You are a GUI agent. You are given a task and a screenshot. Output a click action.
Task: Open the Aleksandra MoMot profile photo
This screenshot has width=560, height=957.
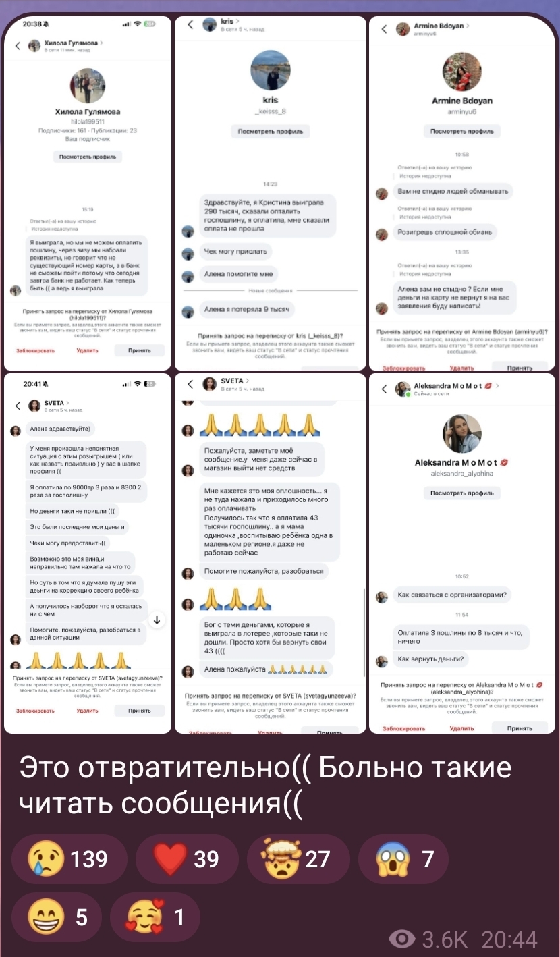click(x=462, y=434)
